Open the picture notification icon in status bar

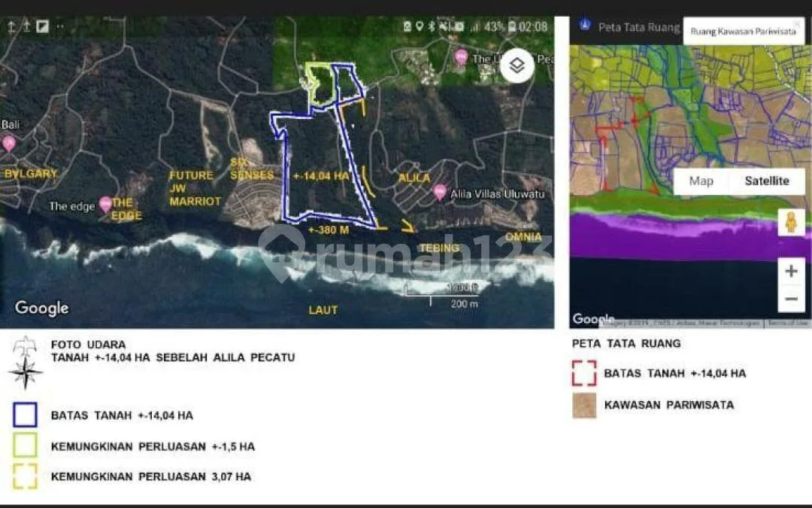(42, 26)
